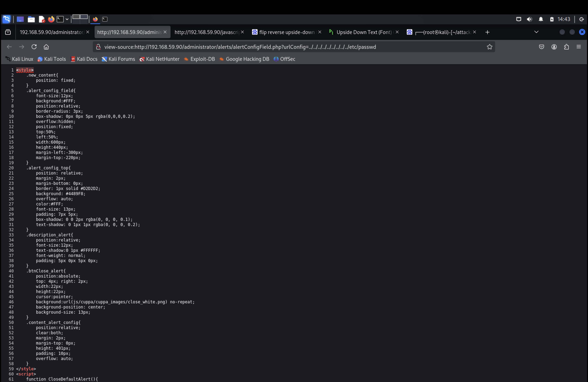The width and height of the screenshot is (588, 382).
Task: Open the Extensions puzzle icon
Action: point(566,47)
